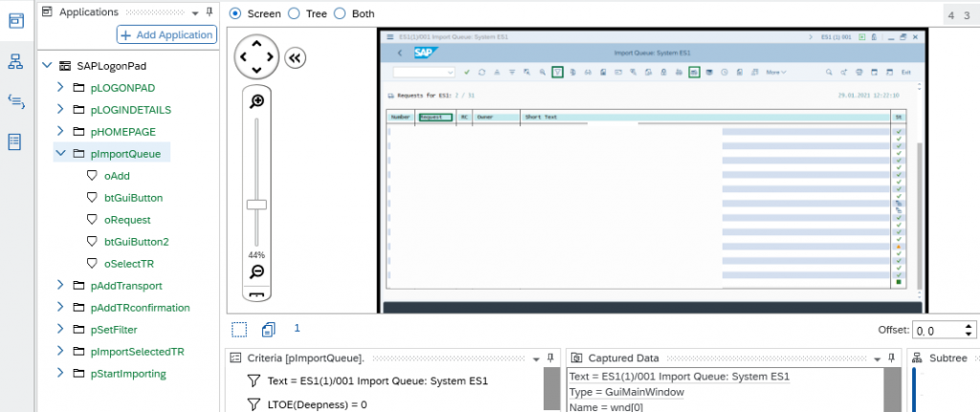
Task: Expand the pStartImporting page node
Action: (x=60, y=374)
